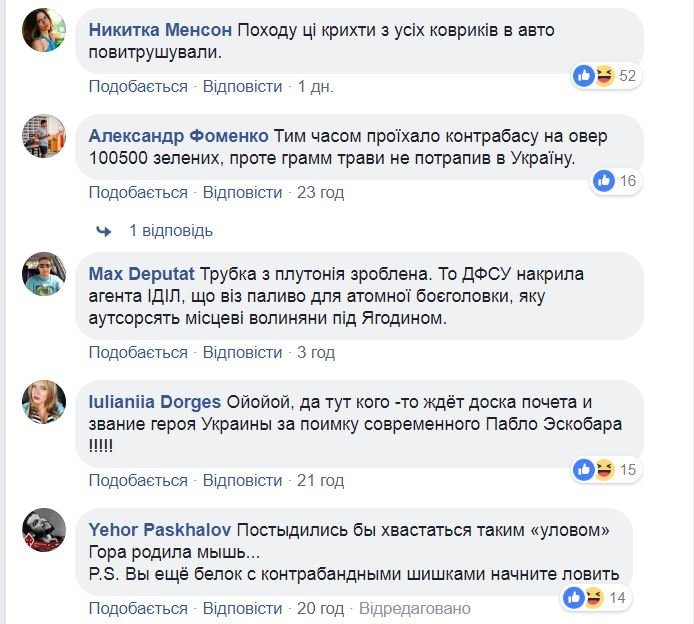The width and height of the screenshot is (694, 624).
Task: Click Никитка Менсон's profile avatar
Action: click(x=44, y=31)
